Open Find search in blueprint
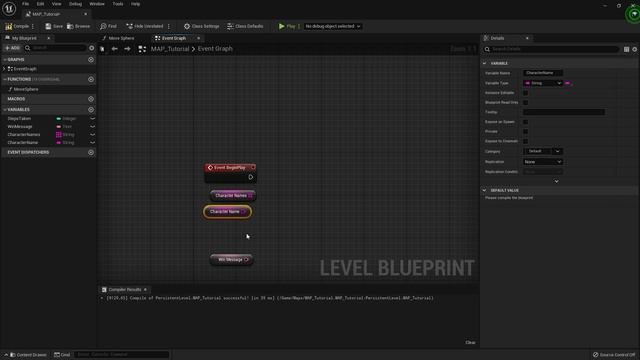 point(108,26)
